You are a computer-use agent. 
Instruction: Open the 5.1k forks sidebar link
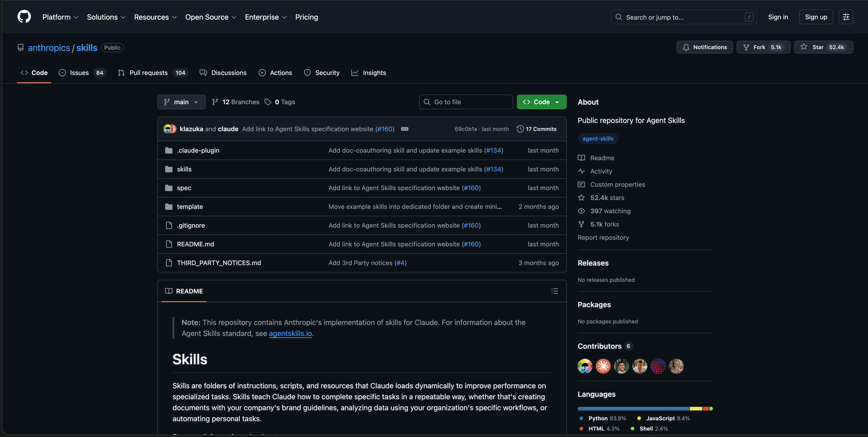(x=599, y=224)
